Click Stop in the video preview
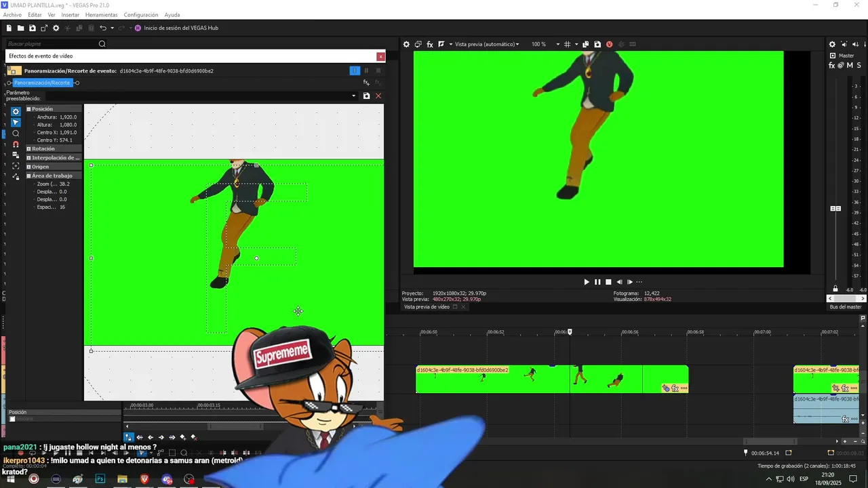Viewport: 868px width, 488px height. coord(608,282)
